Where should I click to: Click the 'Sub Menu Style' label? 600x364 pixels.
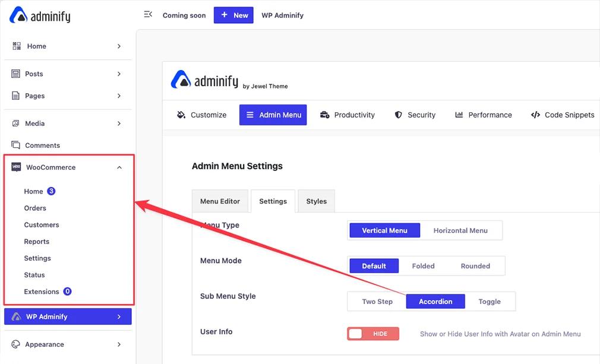pos(228,296)
